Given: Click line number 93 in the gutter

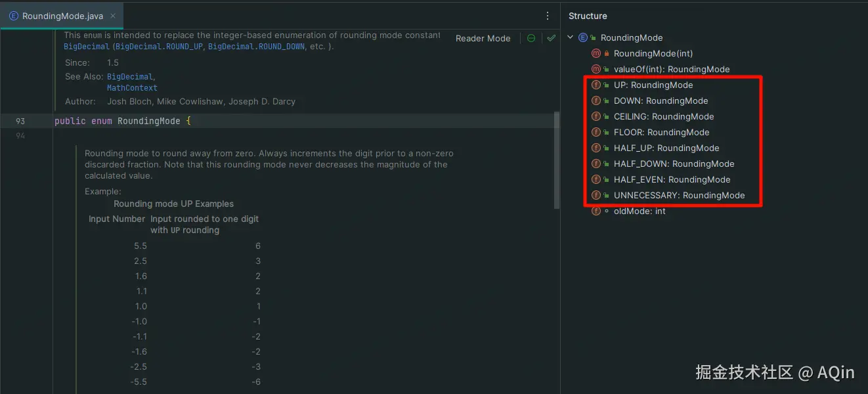Looking at the screenshot, I should pos(20,121).
